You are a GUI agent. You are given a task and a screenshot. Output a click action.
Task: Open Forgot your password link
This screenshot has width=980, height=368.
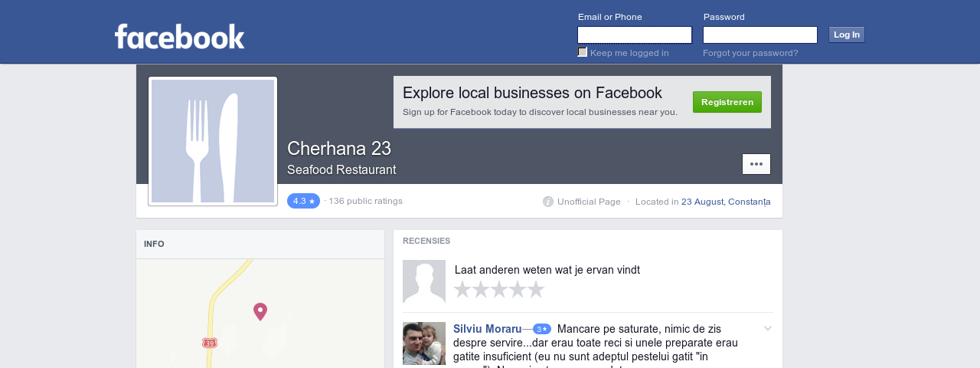pos(750,53)
